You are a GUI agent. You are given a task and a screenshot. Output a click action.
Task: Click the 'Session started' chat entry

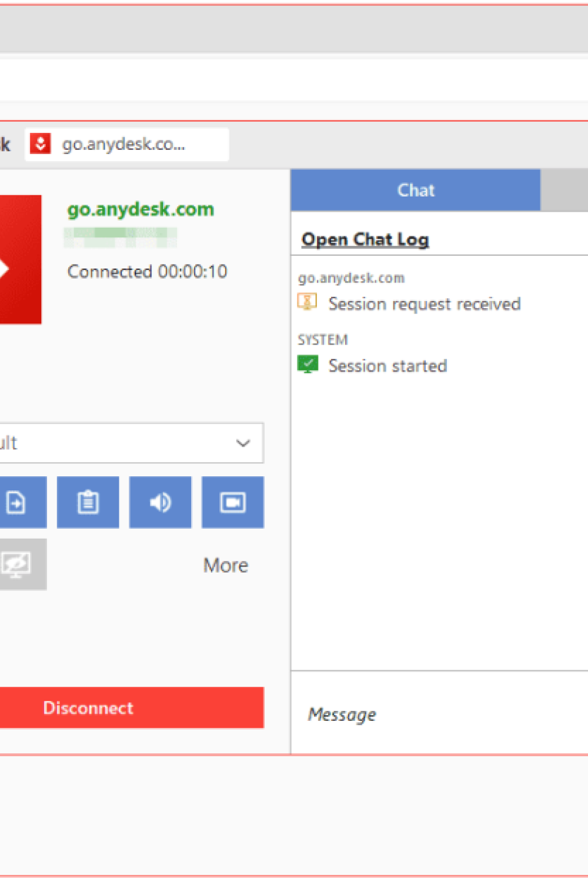(x=387, y=365)
